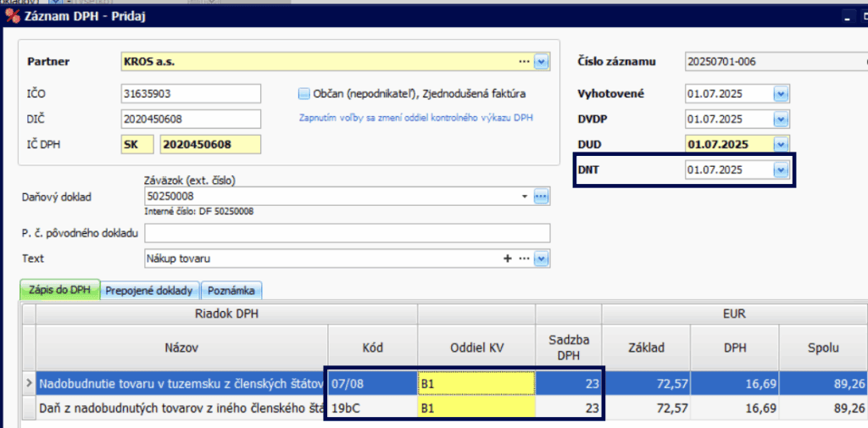
Task: Open the Text field dropdown button
Action: point(542,258)
